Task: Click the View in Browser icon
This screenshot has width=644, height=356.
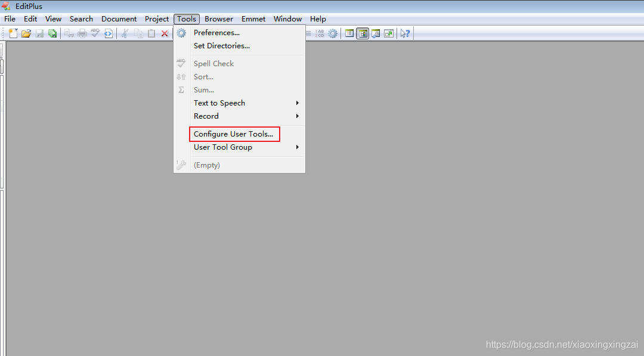Action: coord(109,33)
